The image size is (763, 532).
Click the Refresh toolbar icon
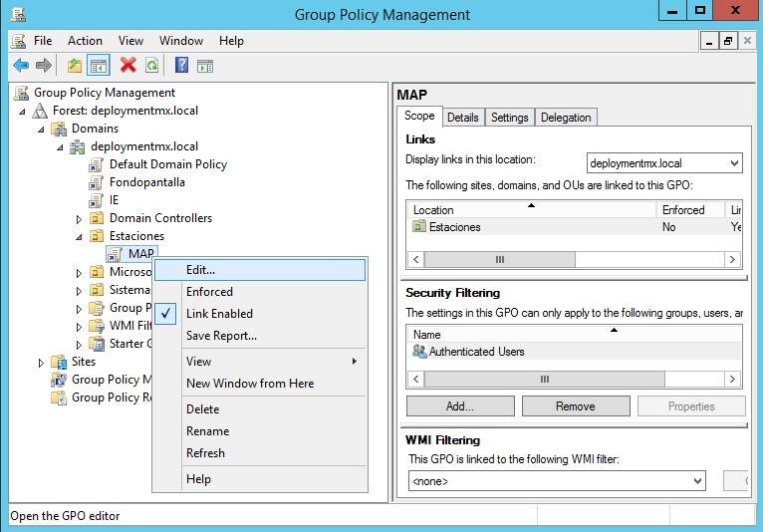tap(151, 66)
